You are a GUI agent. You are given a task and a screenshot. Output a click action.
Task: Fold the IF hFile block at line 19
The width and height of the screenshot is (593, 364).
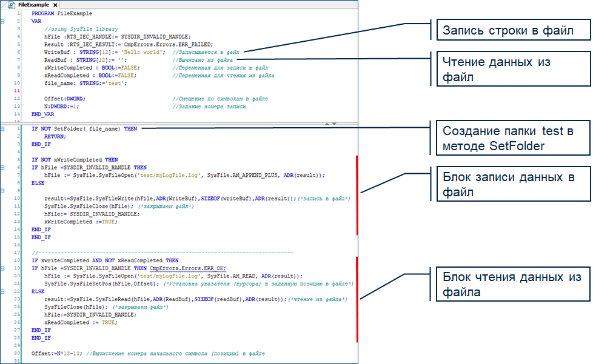click(x=4, y=268)
